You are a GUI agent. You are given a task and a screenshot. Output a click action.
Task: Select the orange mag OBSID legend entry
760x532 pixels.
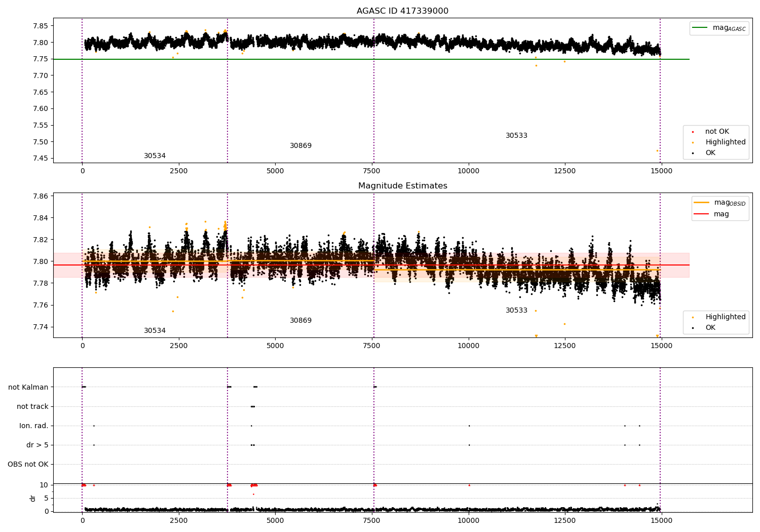tap(719, 203)
